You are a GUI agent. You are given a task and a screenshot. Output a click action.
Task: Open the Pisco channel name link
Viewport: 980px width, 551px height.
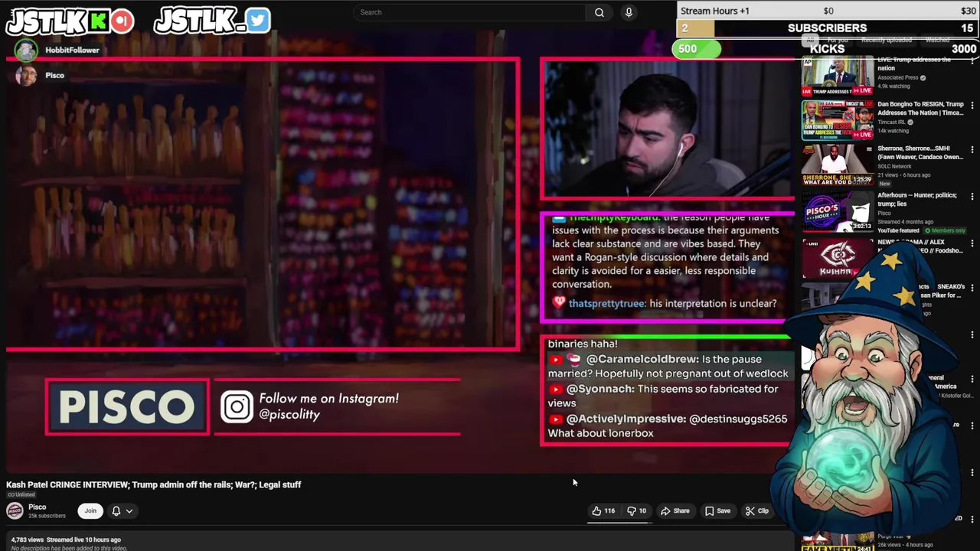pyautogui.click(x=37, y=507)
